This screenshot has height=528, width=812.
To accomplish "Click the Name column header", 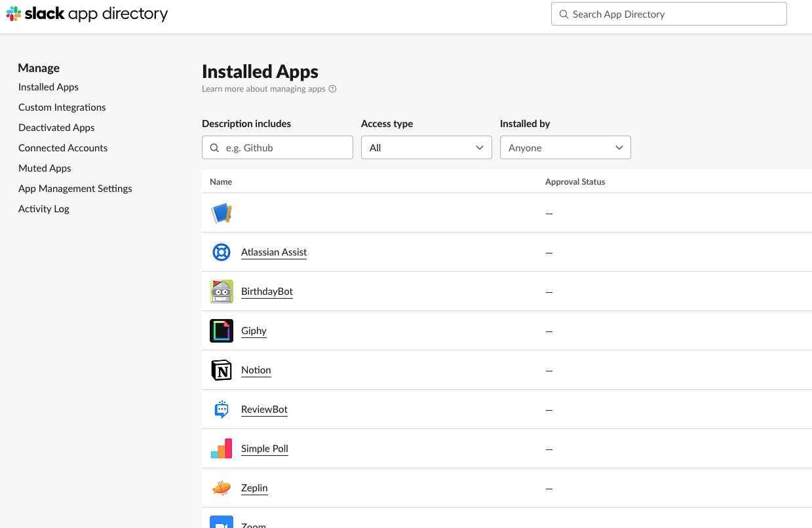I will tap(221, 181).
